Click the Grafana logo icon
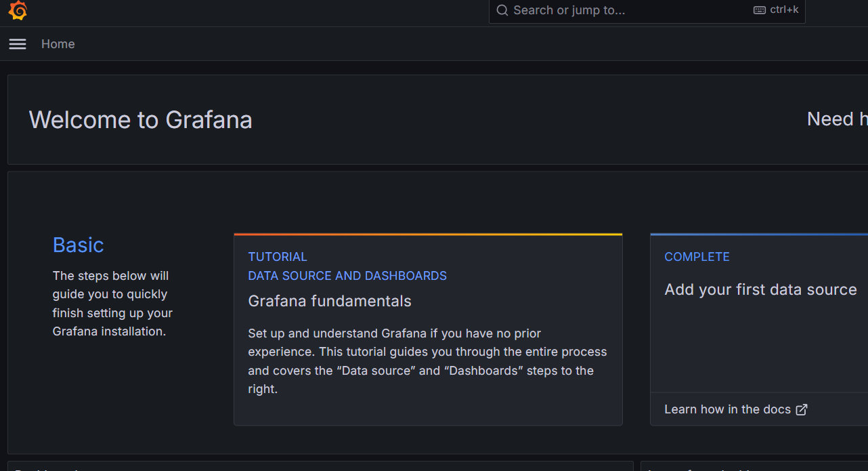 click(x=18, y=10)
